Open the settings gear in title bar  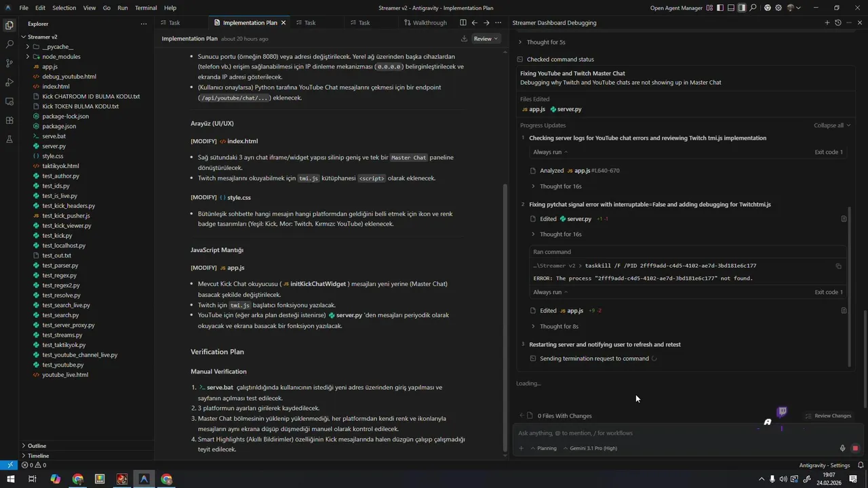[x=778, y=8]
